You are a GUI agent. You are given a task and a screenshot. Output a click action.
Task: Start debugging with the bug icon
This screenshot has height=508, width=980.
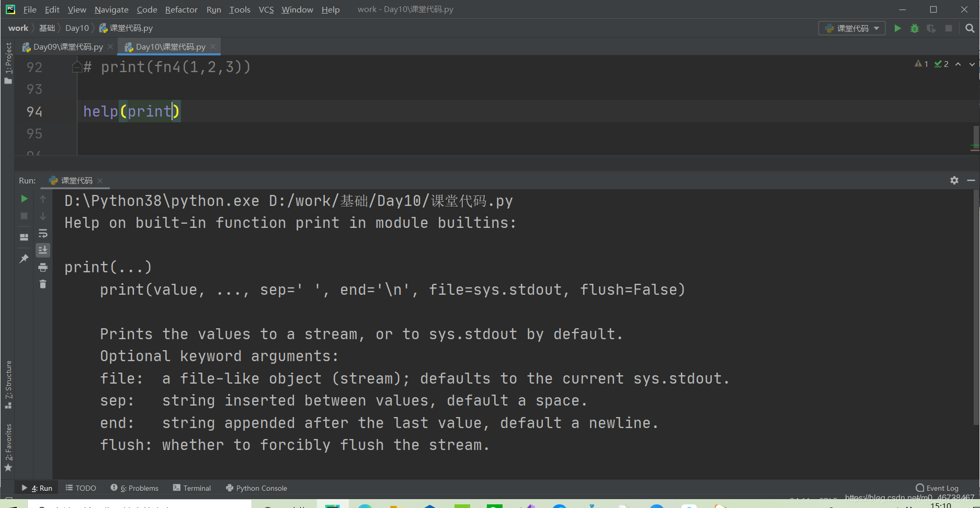click(915, 28)
